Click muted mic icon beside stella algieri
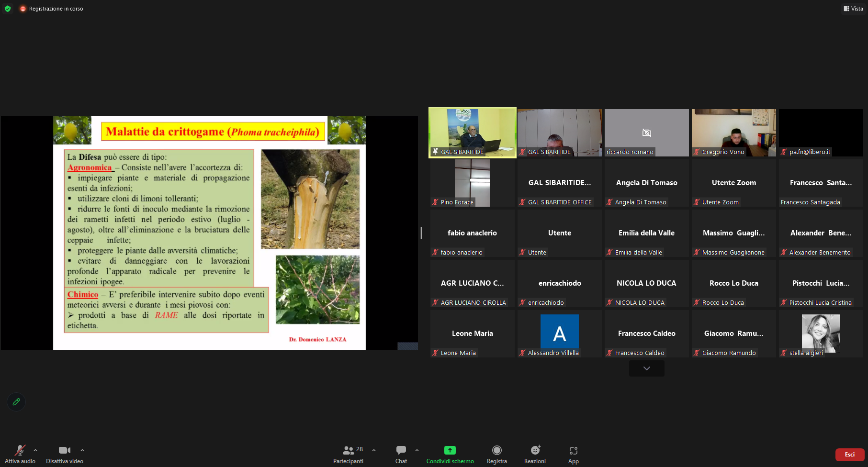 tap(784, 353)
